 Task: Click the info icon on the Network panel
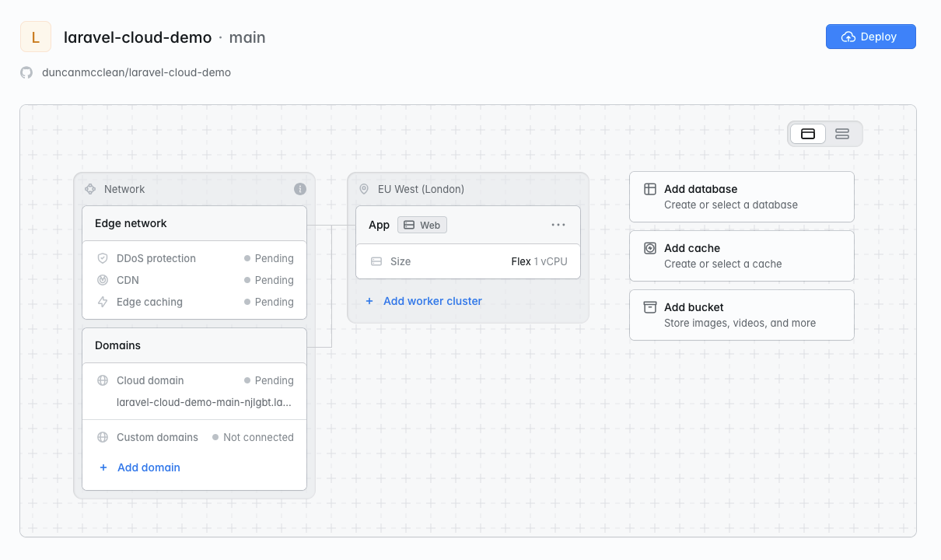pos(300,189)
